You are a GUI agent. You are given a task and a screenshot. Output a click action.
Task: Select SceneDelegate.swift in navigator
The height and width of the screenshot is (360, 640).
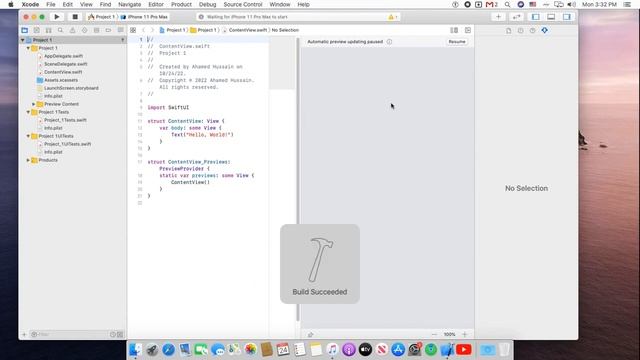65,64
